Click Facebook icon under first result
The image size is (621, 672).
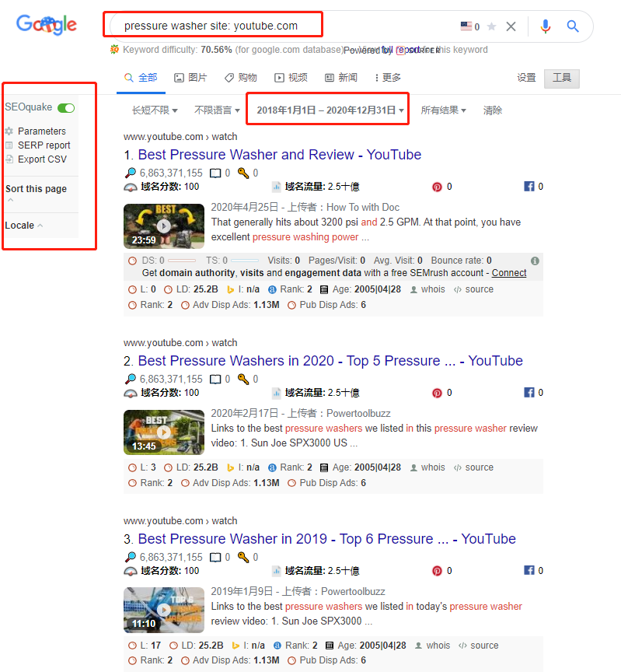click(529, 187)
